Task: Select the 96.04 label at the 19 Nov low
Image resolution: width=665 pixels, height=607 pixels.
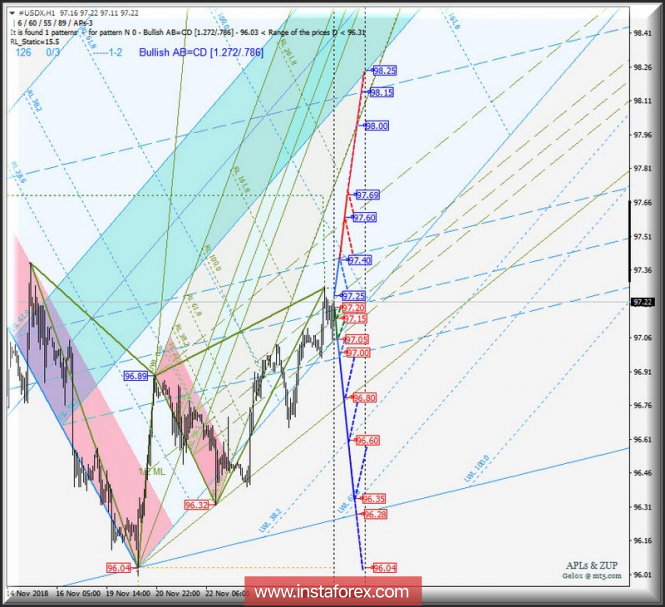Action: coord(118,568)
